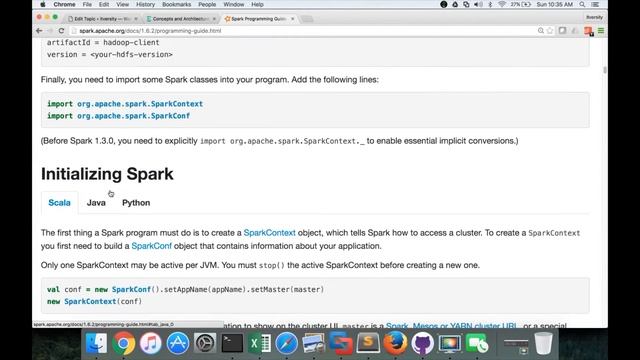Image resolution: width=640 pixels, height=360 pixels.
Task: Open the App Store from the Dock
Action: pos(178,343)
